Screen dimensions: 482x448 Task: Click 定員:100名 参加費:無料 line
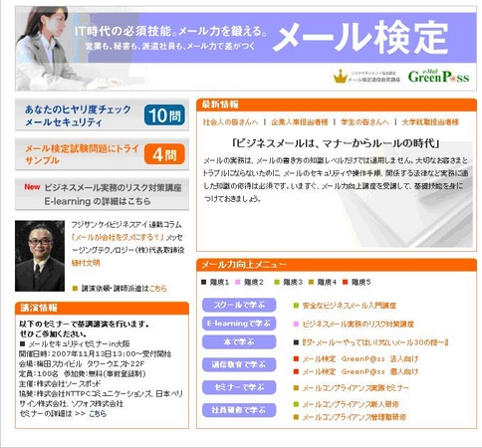(x=83, y=373)
